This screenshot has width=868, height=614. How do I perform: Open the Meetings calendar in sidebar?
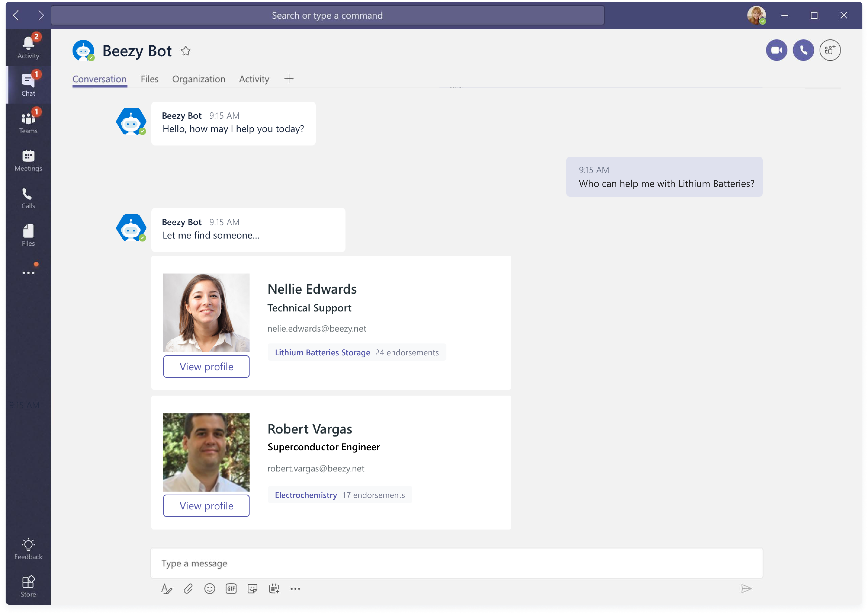click(x=28, y=160)
